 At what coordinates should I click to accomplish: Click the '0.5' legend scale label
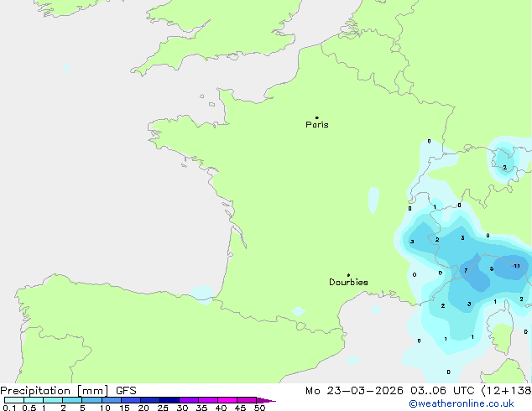point(29,408)
